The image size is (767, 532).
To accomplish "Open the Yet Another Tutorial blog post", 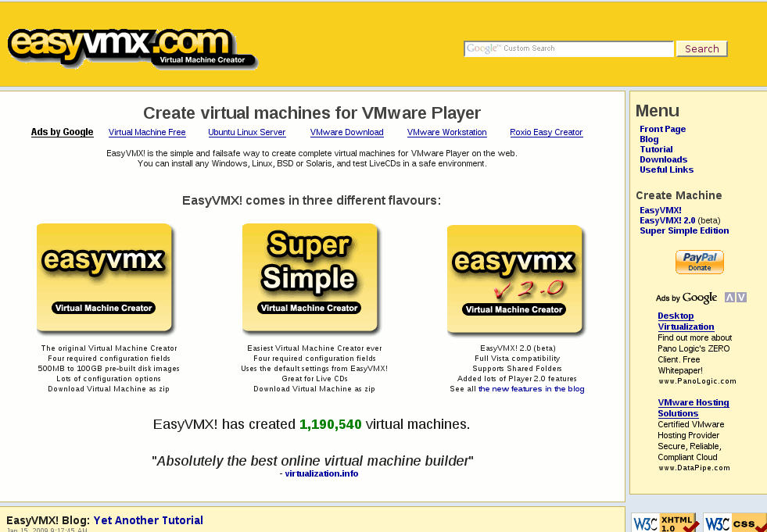I will pyautogui.click(x=148, y=520).
